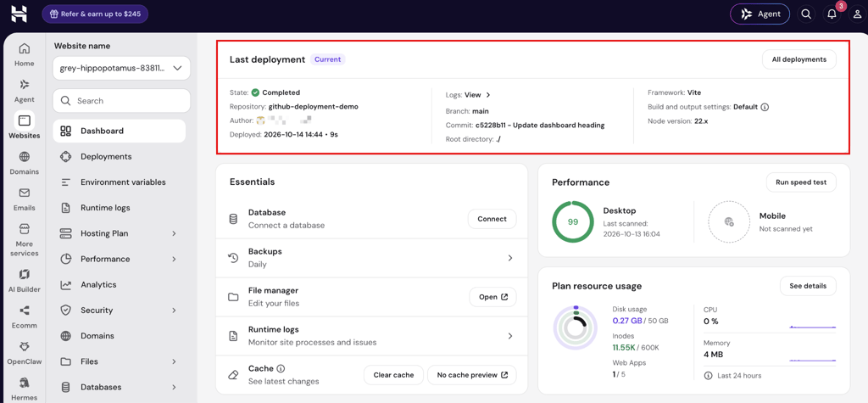Open the Refer & earn up to $245 banner
868x403 pixels.
95,14
